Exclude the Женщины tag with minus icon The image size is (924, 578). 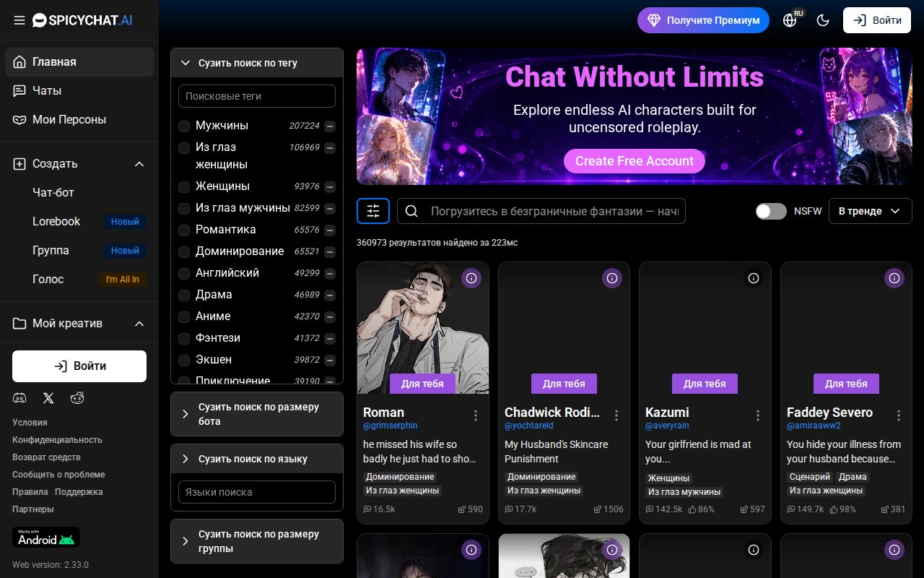(330, 187)
